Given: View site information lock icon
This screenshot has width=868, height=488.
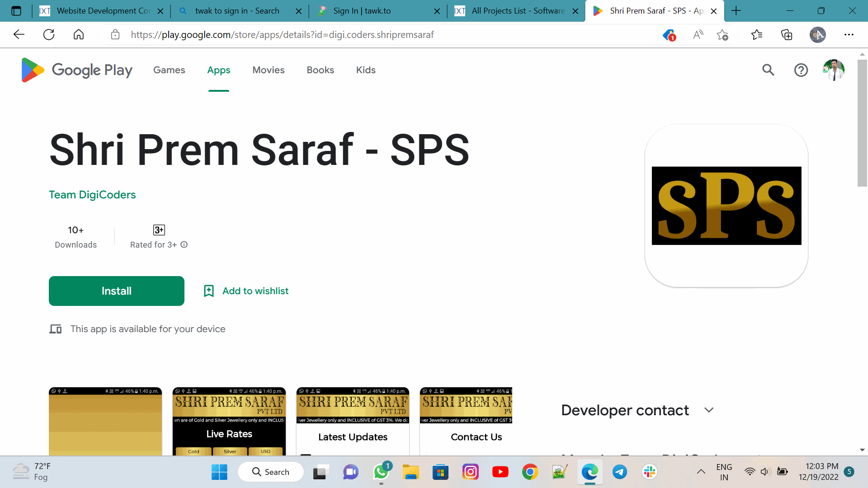Looking at the screenshot, I should [115, 35].
